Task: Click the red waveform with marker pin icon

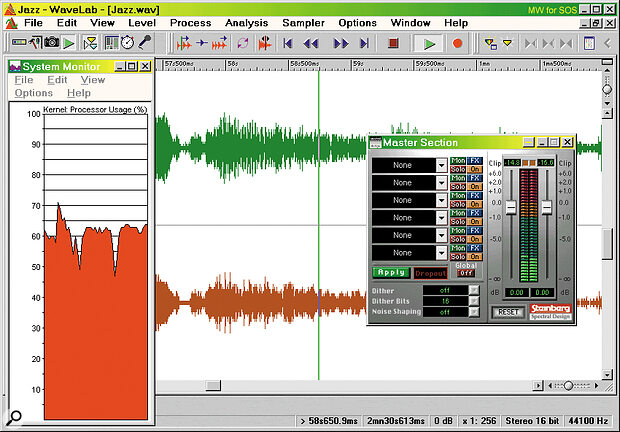Action: tap(265, 43)
